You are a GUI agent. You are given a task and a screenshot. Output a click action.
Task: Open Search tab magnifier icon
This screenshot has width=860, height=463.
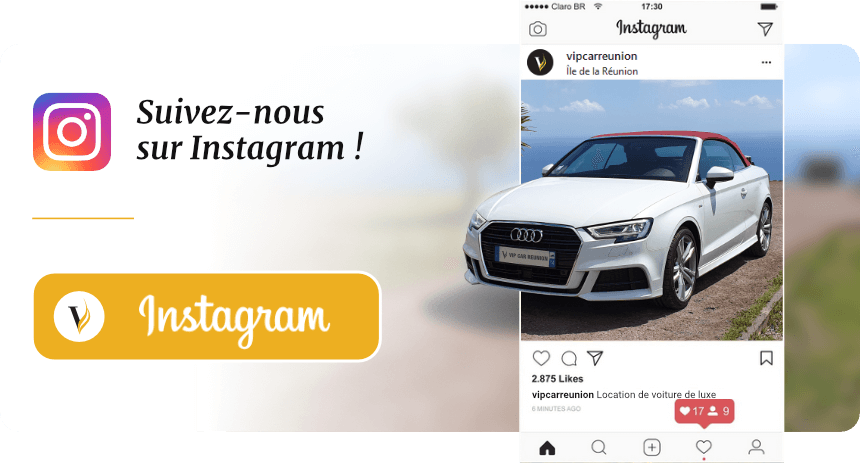pos(599,448)
